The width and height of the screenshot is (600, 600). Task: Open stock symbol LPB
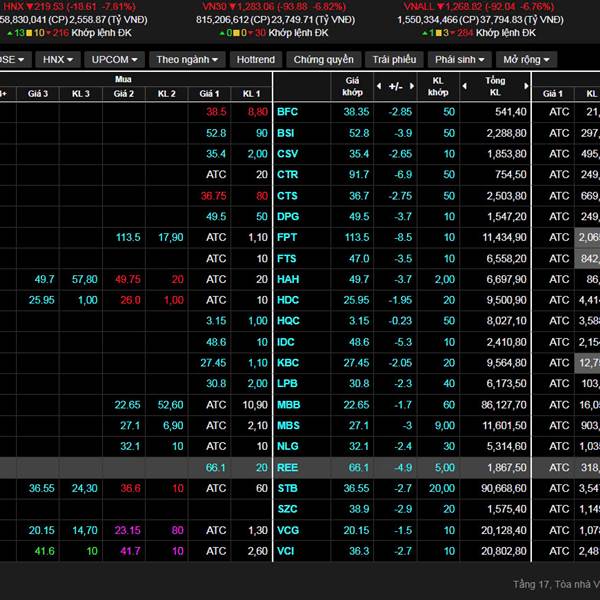(x=287, y=383)
